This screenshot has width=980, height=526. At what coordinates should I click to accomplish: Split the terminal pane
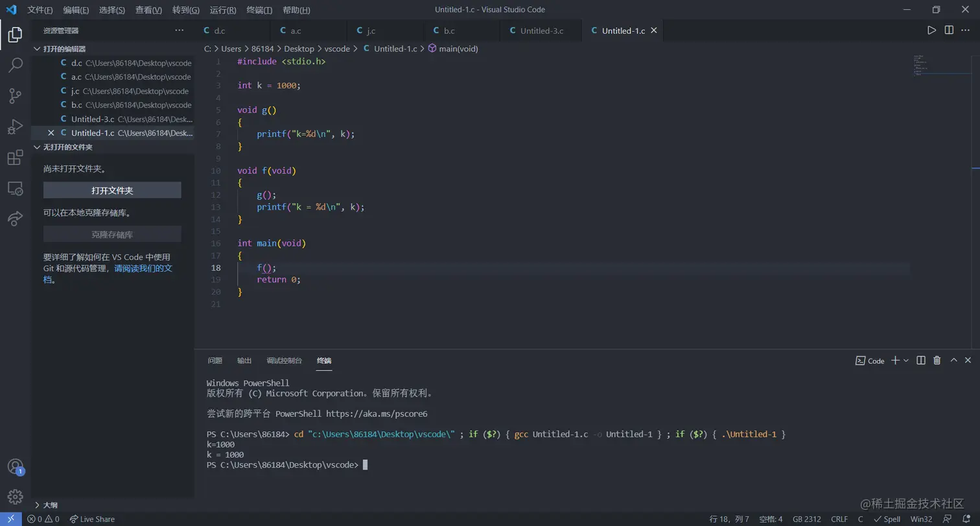[x=920, y=361]
